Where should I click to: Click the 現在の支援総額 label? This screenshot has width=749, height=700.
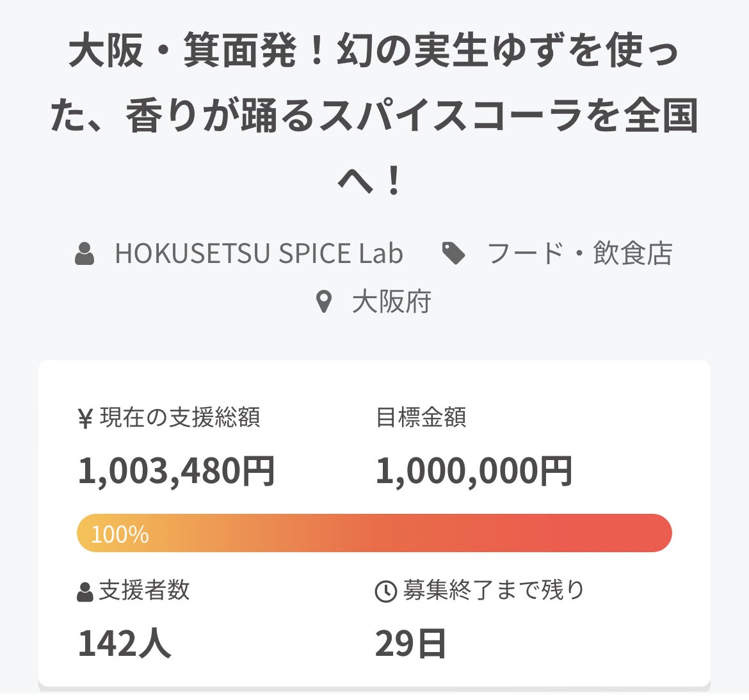pos(180,418)
